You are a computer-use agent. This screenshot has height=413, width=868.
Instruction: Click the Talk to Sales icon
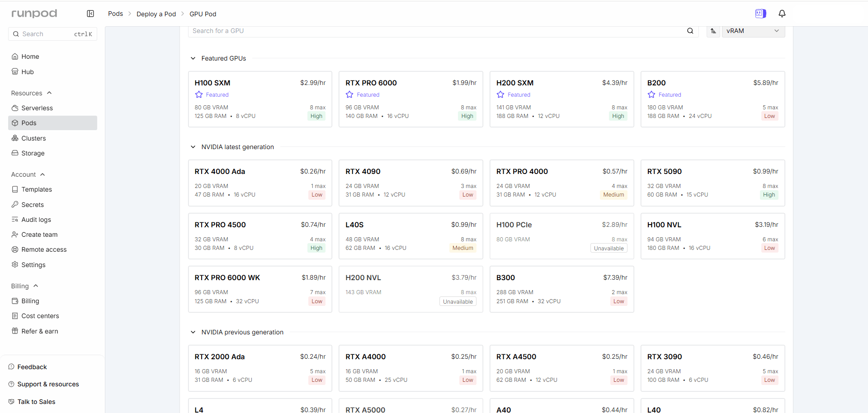(x=11, y=402)
